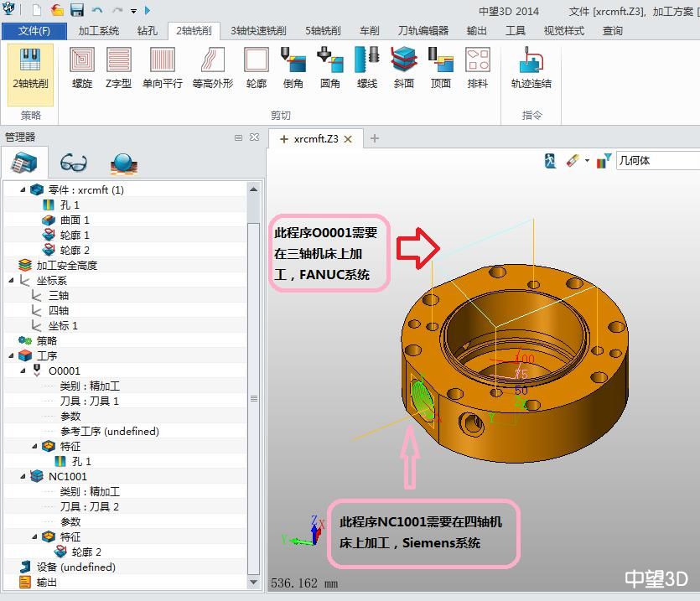
Task: Collapse the NC1001 operation node
Action: pos(23,476)
